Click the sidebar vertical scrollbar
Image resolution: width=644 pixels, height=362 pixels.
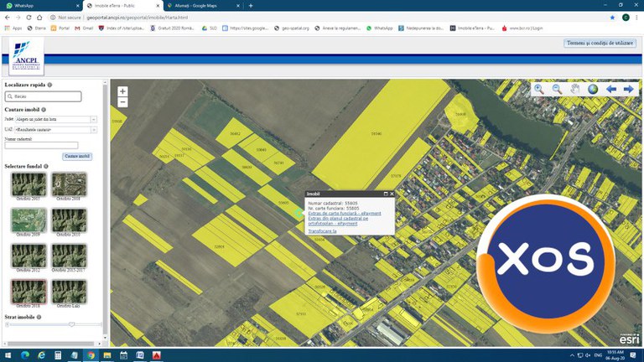[x=105, y=210]
